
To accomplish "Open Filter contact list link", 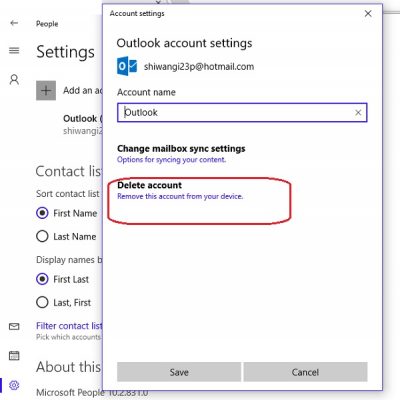I will [69, 326].
